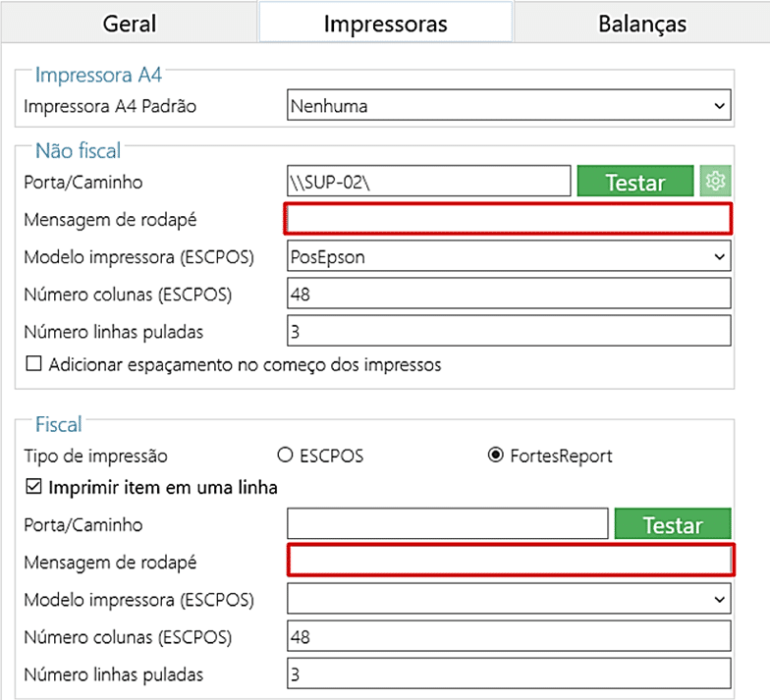Viewport: 770px width, 700px height.
Task: Click the Não fiscal Número colunas field
Action: click(x=509, y=294)
